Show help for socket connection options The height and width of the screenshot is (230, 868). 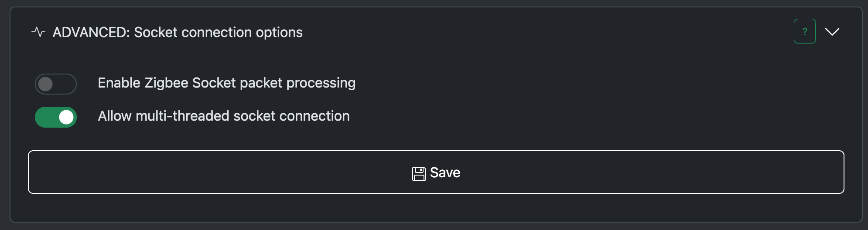click(x=805, y=31)
